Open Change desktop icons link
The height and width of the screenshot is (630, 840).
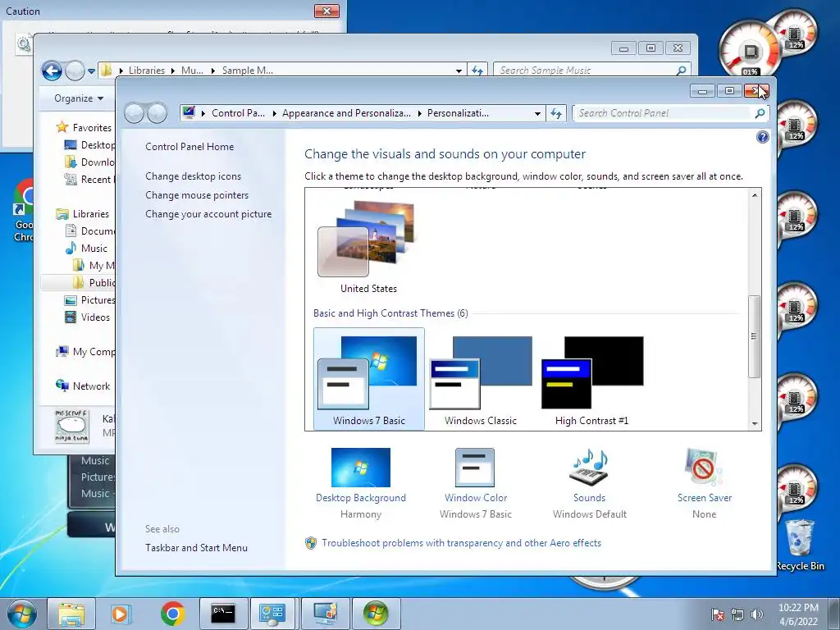pyautogui.click(x=193, y=176)
